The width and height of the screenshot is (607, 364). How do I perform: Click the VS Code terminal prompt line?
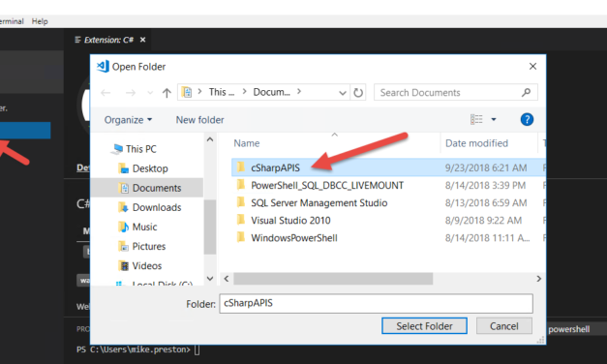(138, 349)
